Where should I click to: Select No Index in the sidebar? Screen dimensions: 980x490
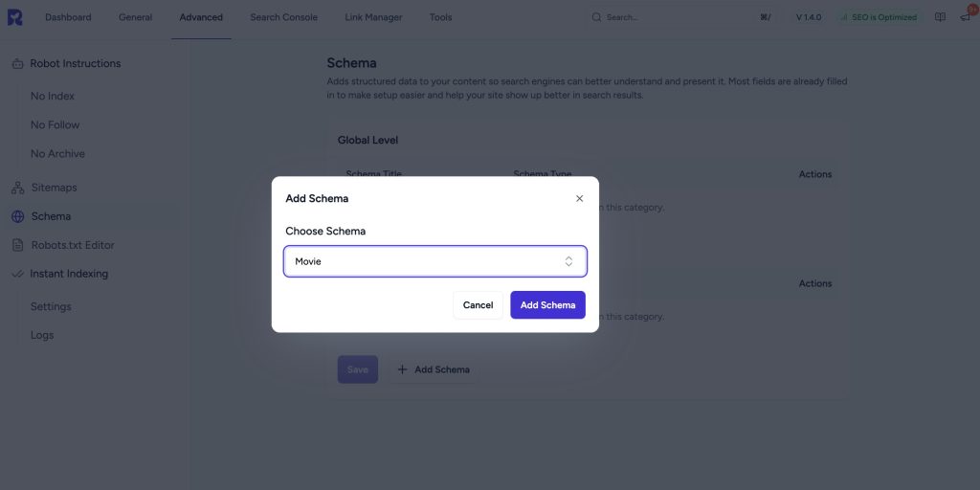click(53, 97)
